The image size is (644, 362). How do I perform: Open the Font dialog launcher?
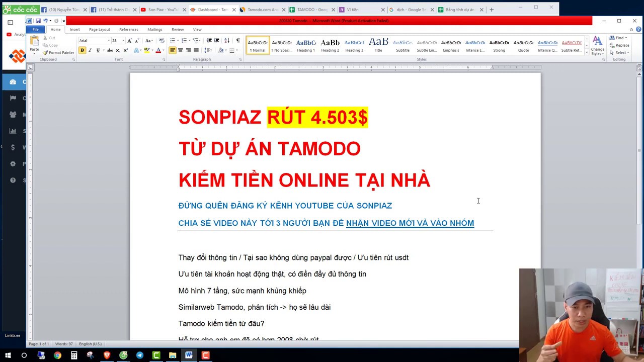(164, 60)
